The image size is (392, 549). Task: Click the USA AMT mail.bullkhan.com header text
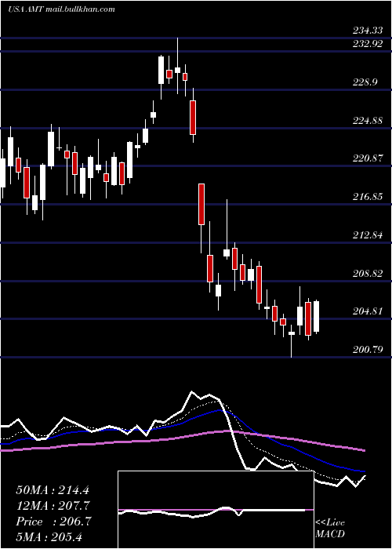pyautogui.click(x=61, y=9)
